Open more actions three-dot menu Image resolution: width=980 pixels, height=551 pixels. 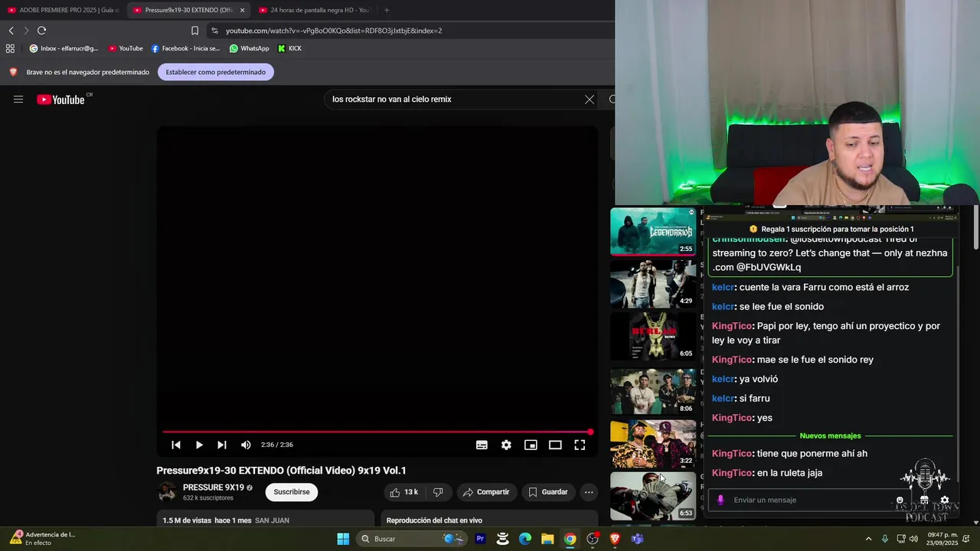589,492
